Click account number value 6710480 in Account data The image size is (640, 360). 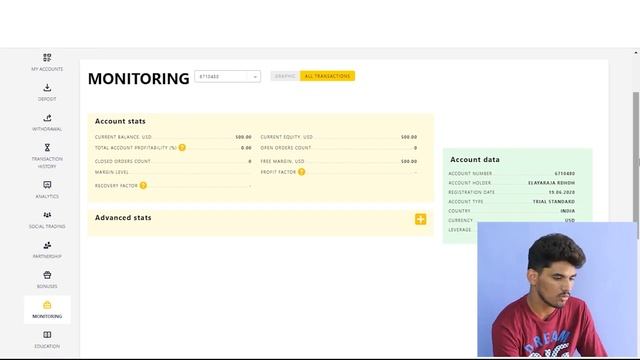564,173
